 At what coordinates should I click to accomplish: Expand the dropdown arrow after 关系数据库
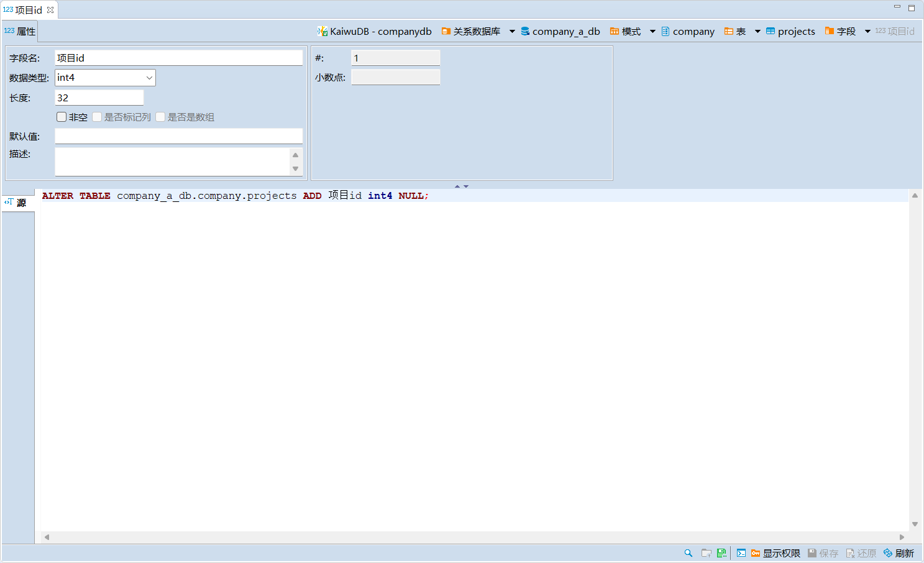point(512,31)
